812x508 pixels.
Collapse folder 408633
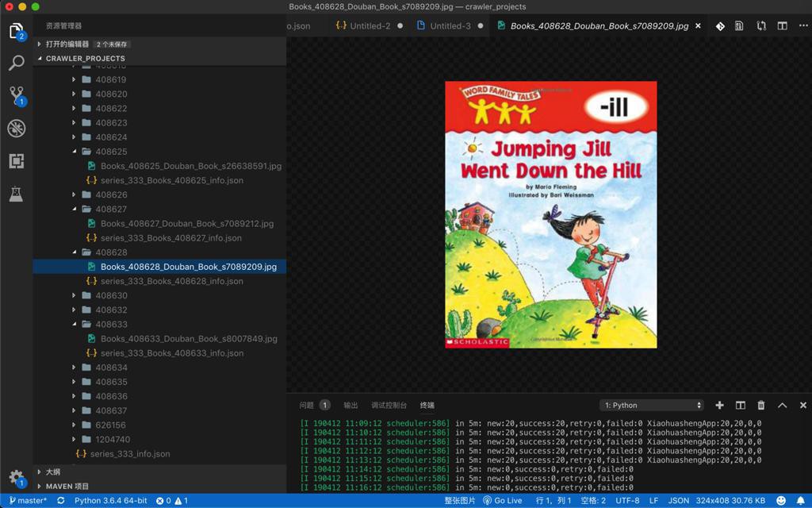110,324
